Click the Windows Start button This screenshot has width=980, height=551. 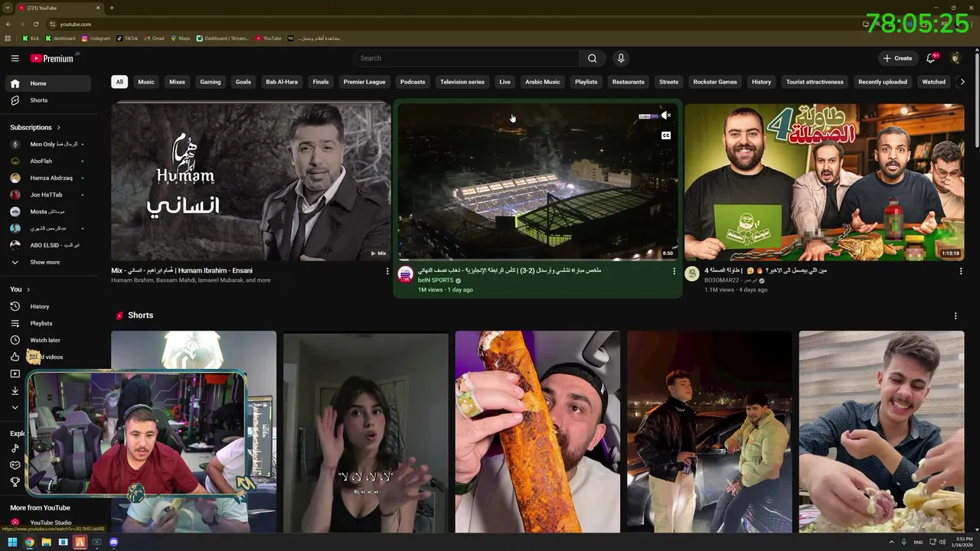point(12,542)
